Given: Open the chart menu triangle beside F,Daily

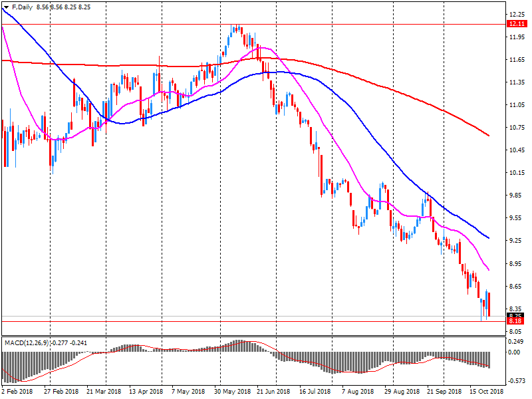Looking at the screenshot, I should point(6,7).
